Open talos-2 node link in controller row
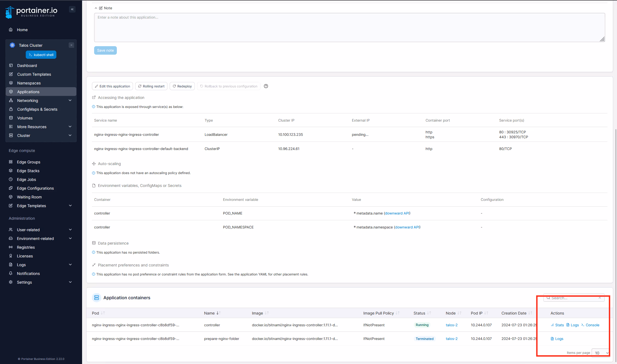617x364 pixels. 451,325
